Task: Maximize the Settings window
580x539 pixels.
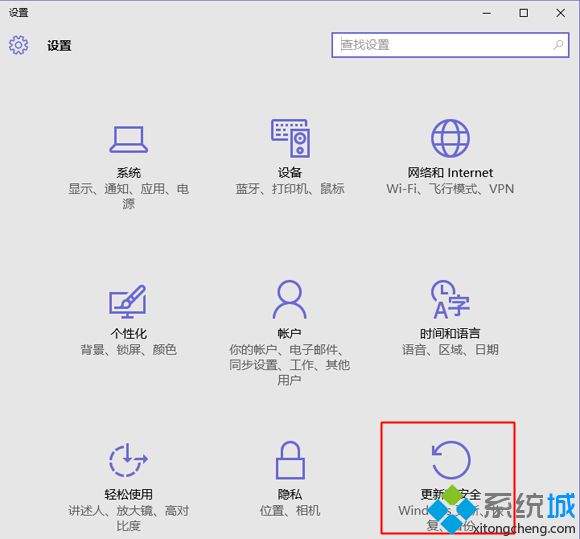Action: (523, 13)
